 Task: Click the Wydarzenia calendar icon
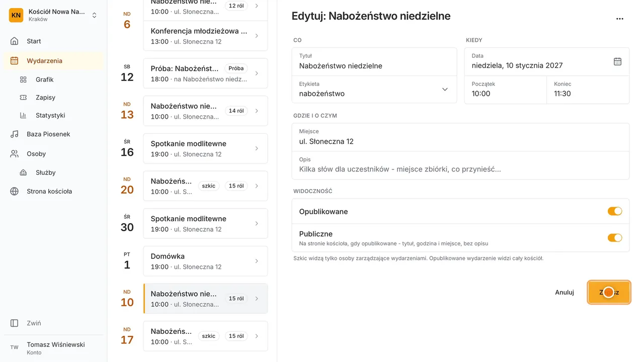(x=15, y=61)
